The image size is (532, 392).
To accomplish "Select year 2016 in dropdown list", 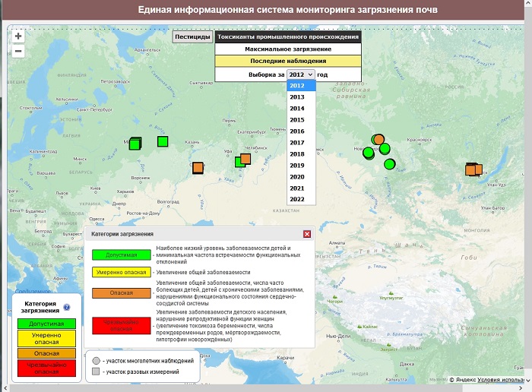I will [301, 131].
